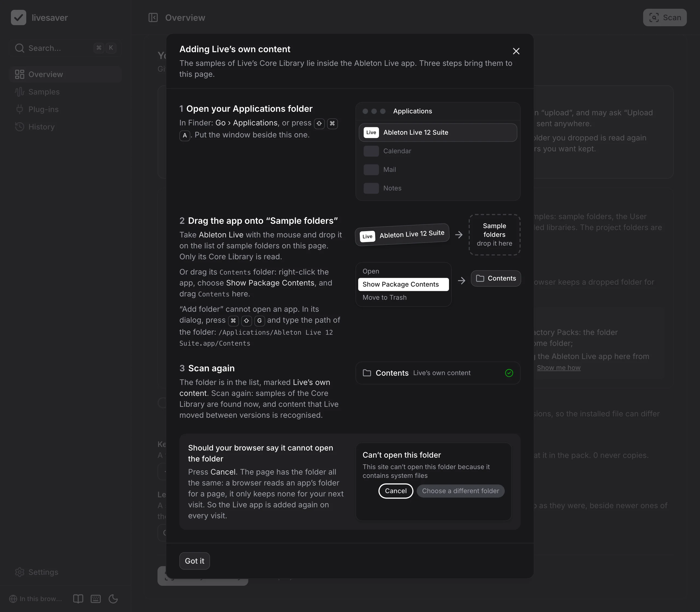Select Ableton Live 12 Suite in Applications list
Image resolution: width=700 pixels, height=612 pixels.
pyautogui.click(x=438, y=133)
